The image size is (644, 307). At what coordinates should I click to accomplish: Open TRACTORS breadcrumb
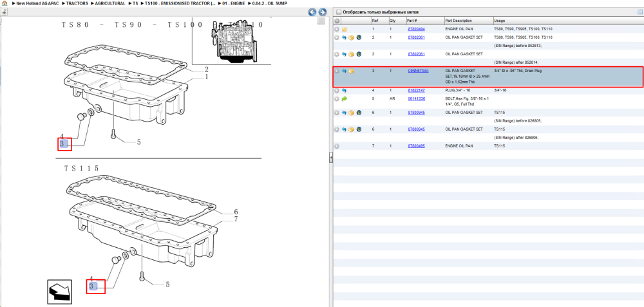tap(77, 3)
